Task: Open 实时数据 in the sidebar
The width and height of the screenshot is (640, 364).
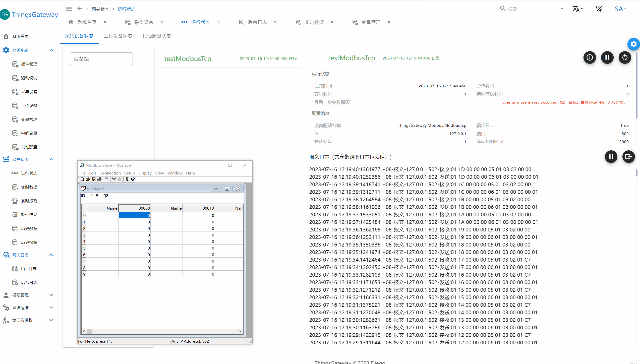Action: (x=29, y=187)
